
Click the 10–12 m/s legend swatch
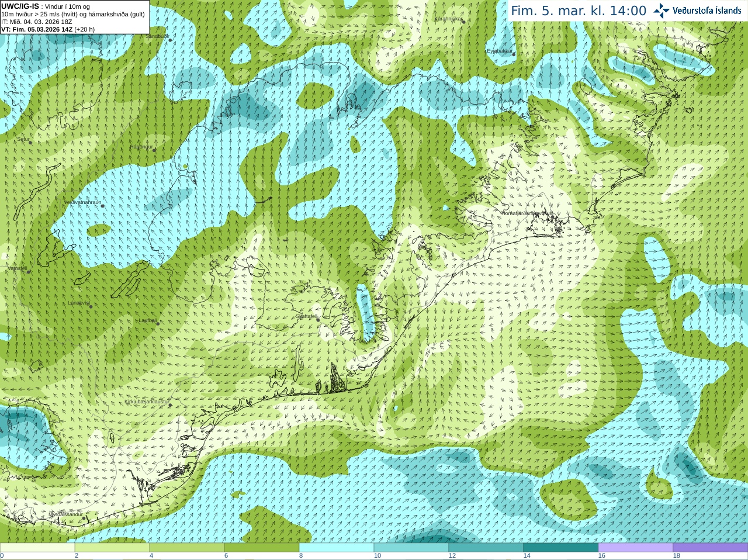point(411,548)
